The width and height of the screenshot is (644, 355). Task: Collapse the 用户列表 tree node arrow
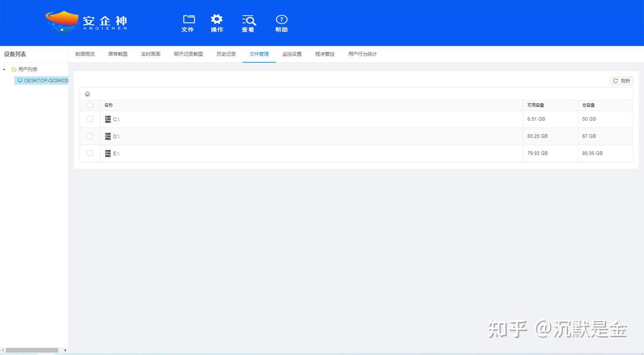tap(4, 70)
